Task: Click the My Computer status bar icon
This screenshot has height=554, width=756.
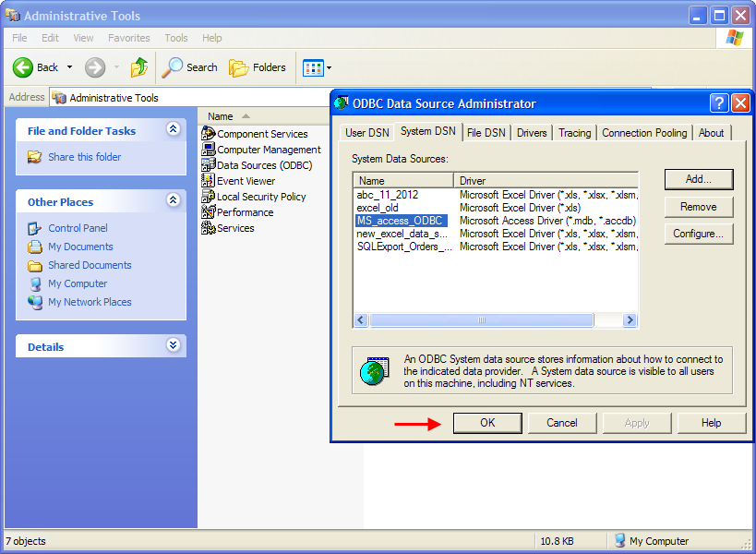Action: tap(620, 540)
